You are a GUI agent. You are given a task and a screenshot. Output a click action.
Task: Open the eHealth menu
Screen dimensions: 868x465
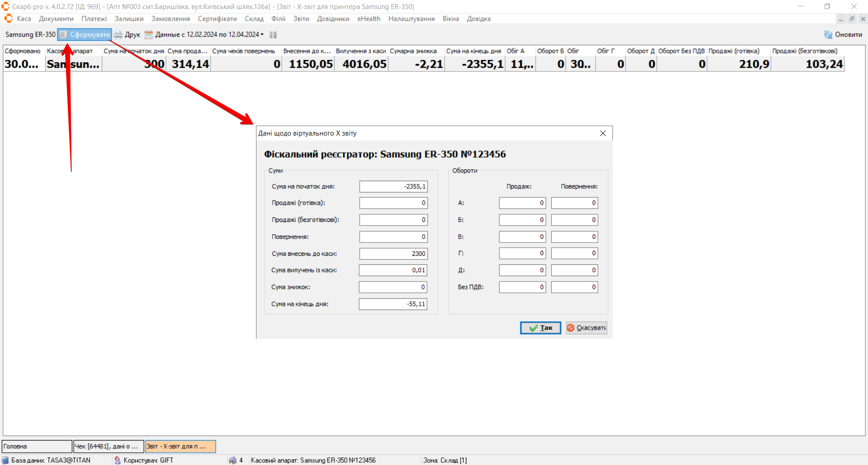[369, 19]
